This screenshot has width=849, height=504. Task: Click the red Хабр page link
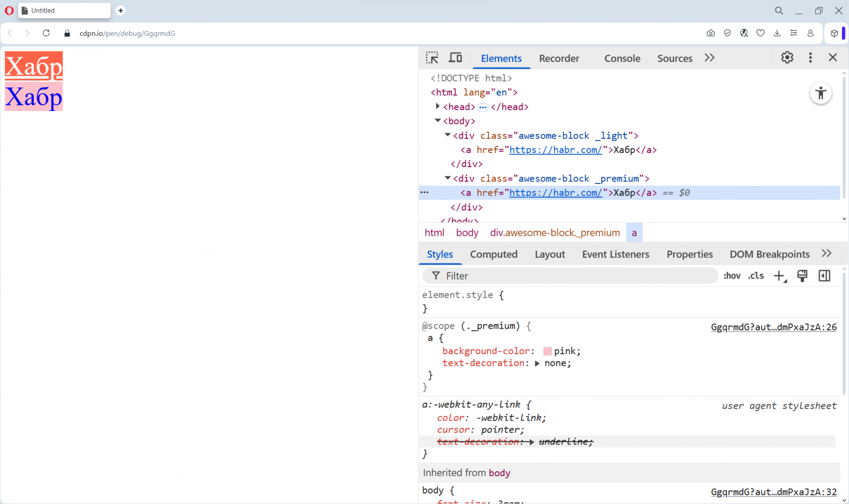pyautogui.click(x=34, y=66)
